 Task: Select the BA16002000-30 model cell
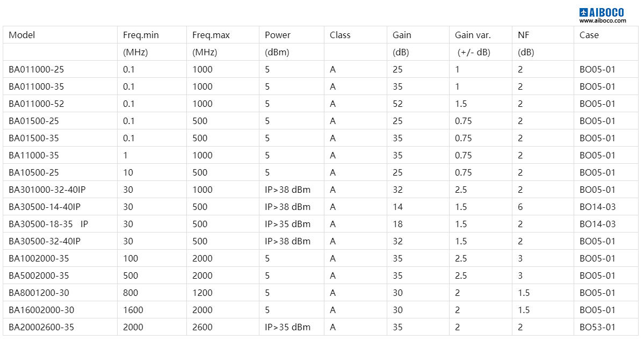coord(41,310)
